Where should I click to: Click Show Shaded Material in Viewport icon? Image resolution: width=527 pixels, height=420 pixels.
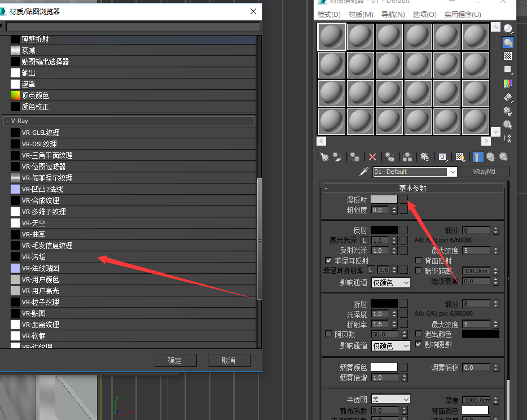point(460,157)
